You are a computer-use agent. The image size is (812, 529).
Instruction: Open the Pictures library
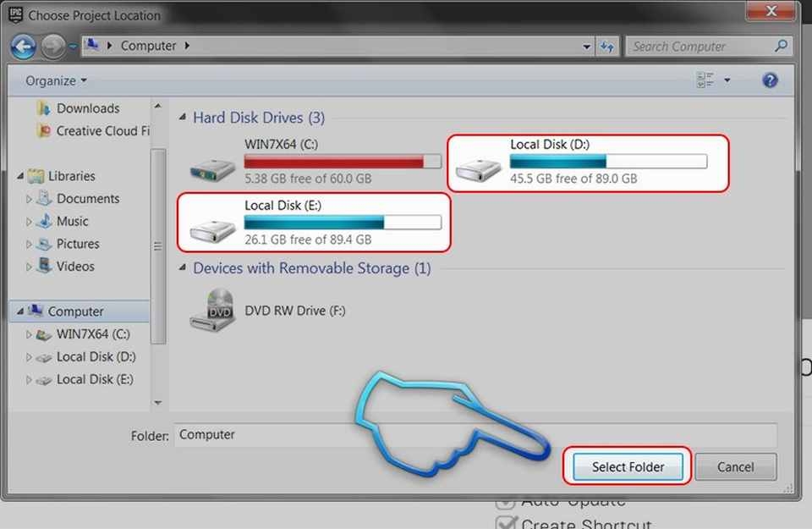pos(69,244)
